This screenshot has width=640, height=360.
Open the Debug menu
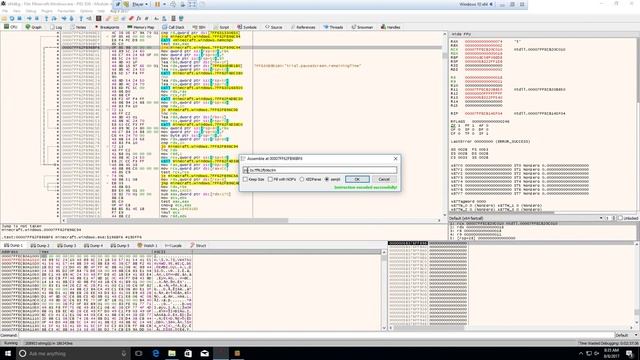pyautogui.click(x=31, y=11)
